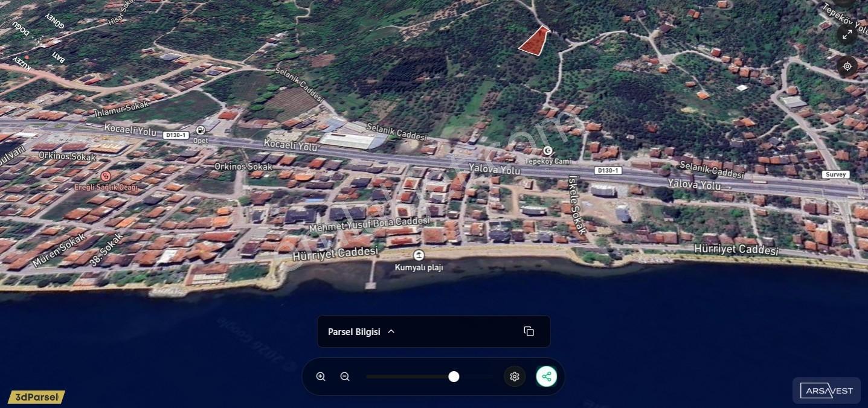Viewport: 868px width, 408px height.
Task: Click the Müren Sokak street label
Action: 59,251
